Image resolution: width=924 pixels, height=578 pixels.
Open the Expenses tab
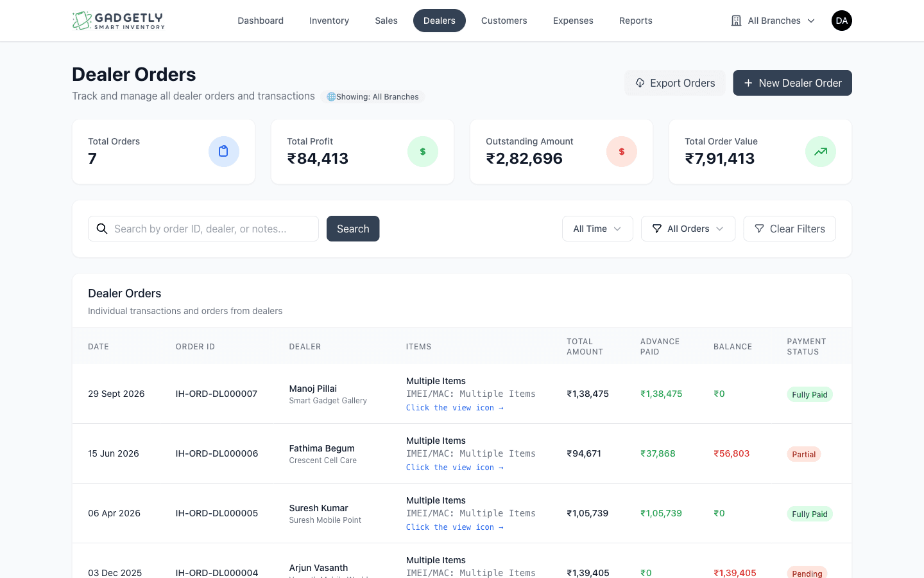[x=573, y=21]
